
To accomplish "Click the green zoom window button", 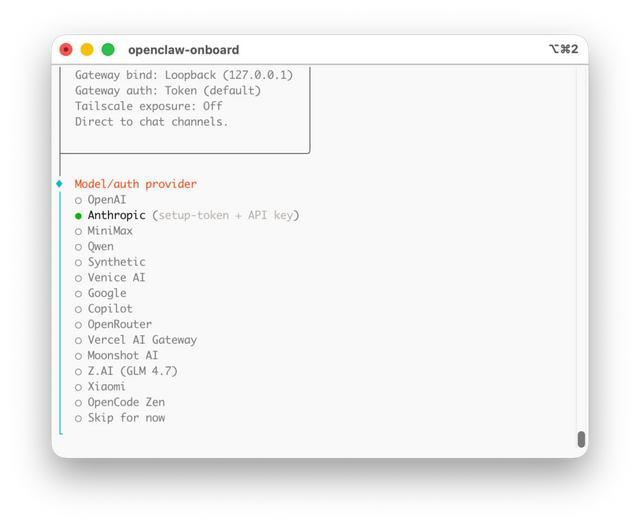I will click(x=108, y=49).
